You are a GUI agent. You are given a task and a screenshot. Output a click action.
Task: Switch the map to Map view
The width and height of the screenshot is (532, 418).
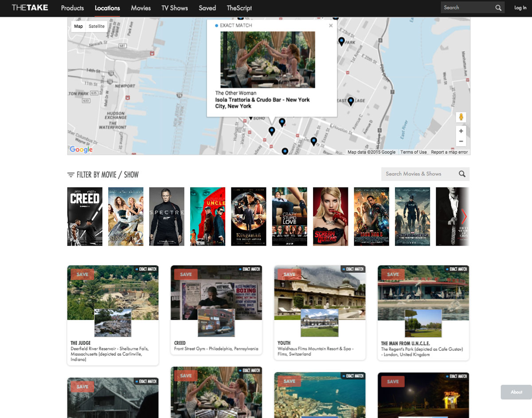(x=78, y=26)
